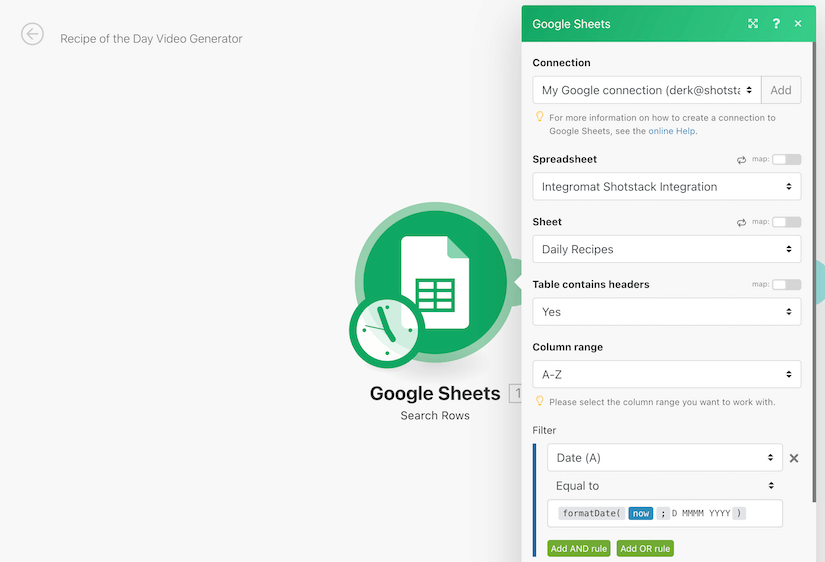This screenshot has width=825, height=562.
Task: Click the panel vertical scrollbar
Action: click(x=814, y=271)
